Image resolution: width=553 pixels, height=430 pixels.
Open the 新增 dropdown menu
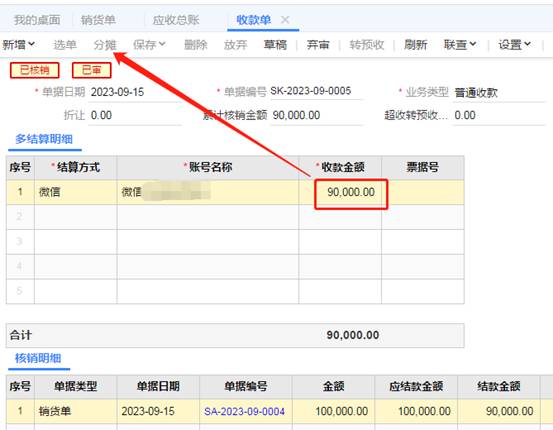[19, 44]
